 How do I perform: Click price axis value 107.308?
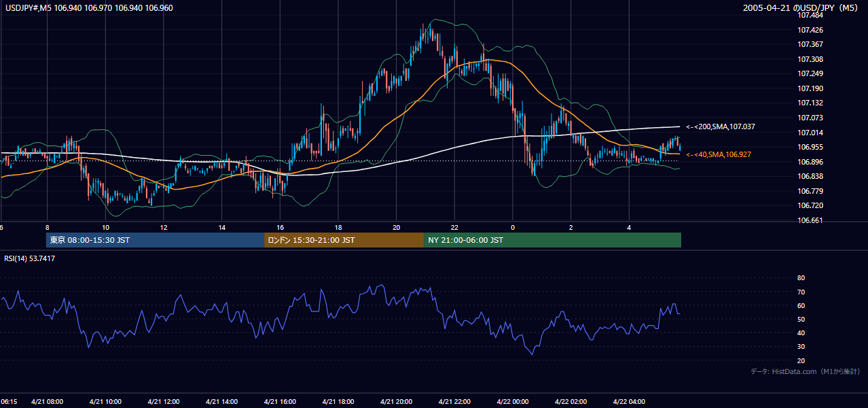tap(810, 59)
